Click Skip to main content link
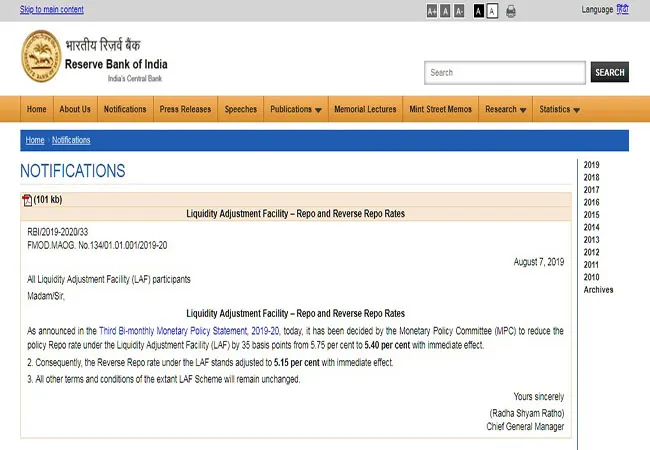Viewport: 650px width, 450px height. click(x=52, y=10)
